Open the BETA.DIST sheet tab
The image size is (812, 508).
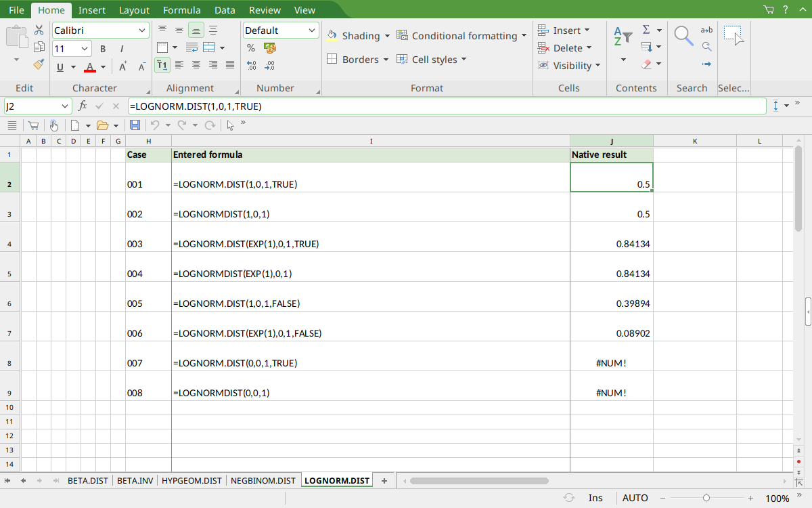pos(87,481)
